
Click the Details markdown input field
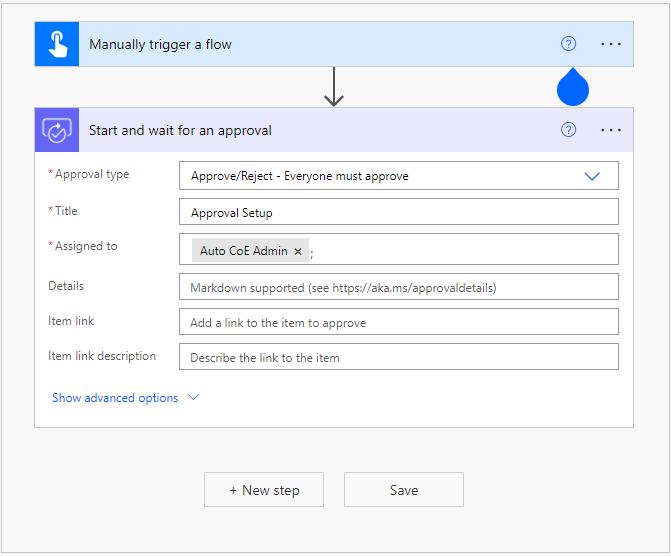pos(398,286)
